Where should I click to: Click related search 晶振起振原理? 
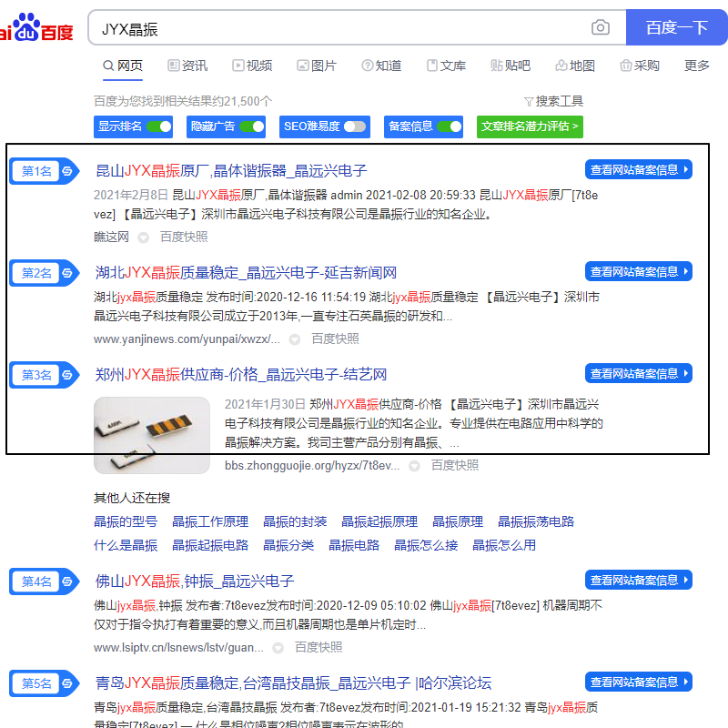point(379,521)
